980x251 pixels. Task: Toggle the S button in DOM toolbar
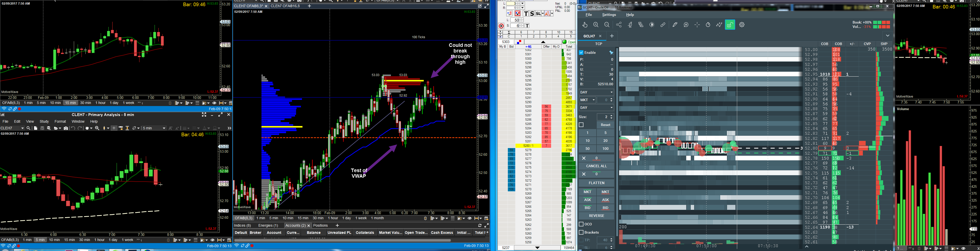click(x=532, y=14)
